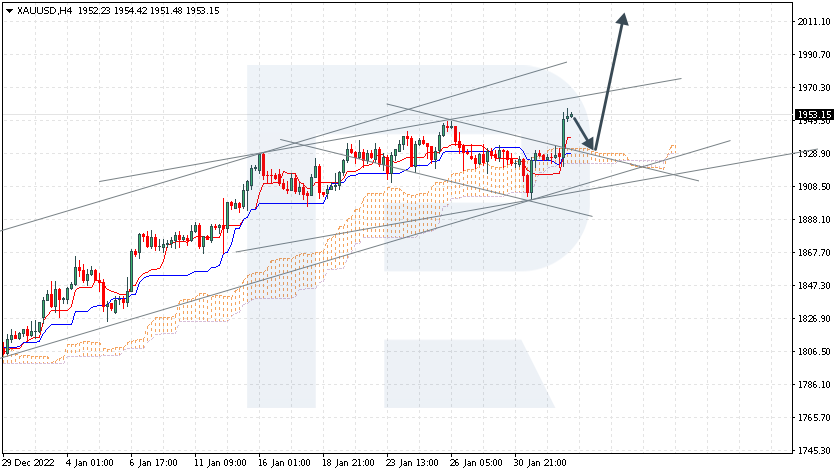This screenshot has height=474, width=838.
Task: Select the 1908.50 price level label
Action: (x=814, y=187)
